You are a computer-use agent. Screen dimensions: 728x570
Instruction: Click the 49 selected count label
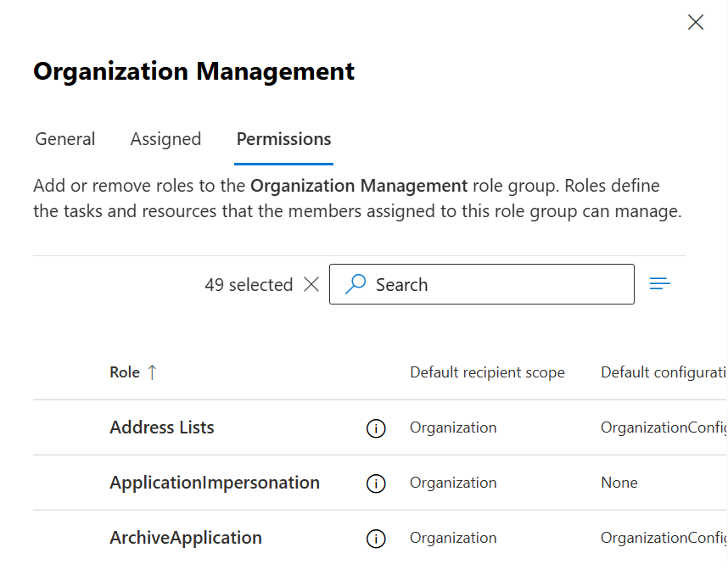click(x=249, y=285)
